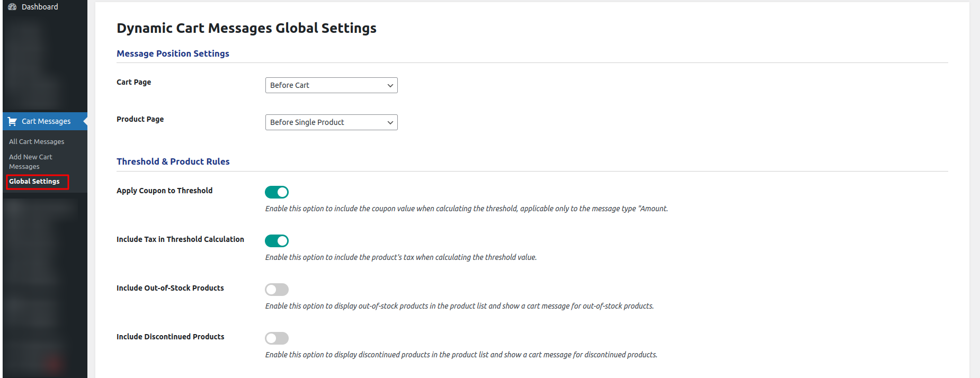
Task: Click the Dashboard speedometer icon in sidebar
Action: click(x=12, y=6)
